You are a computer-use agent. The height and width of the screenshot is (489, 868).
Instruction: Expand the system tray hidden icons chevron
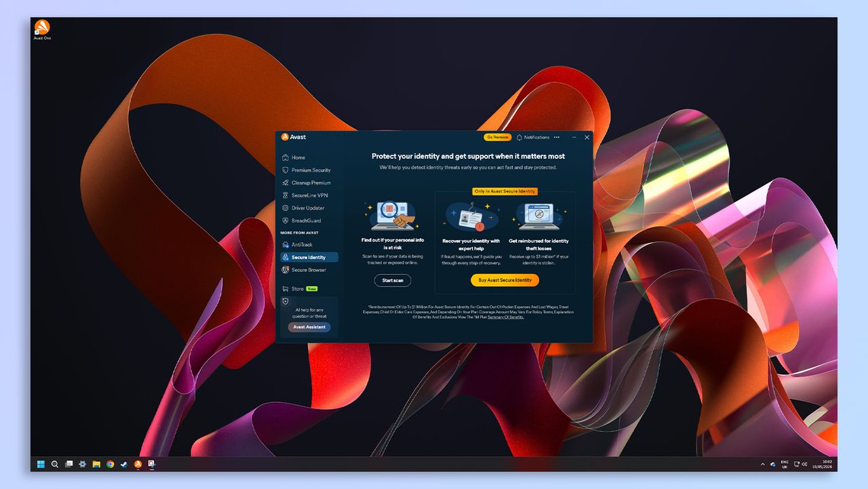[763, 465]
